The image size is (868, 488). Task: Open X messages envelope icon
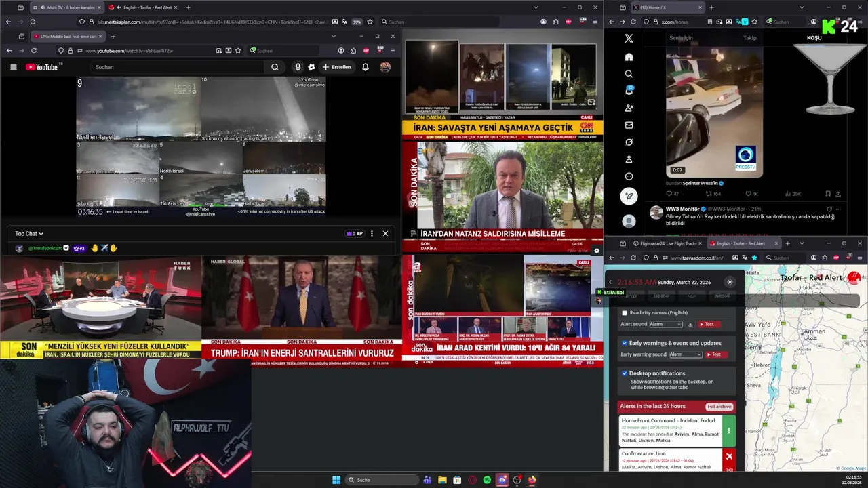(x=629, y=125)
